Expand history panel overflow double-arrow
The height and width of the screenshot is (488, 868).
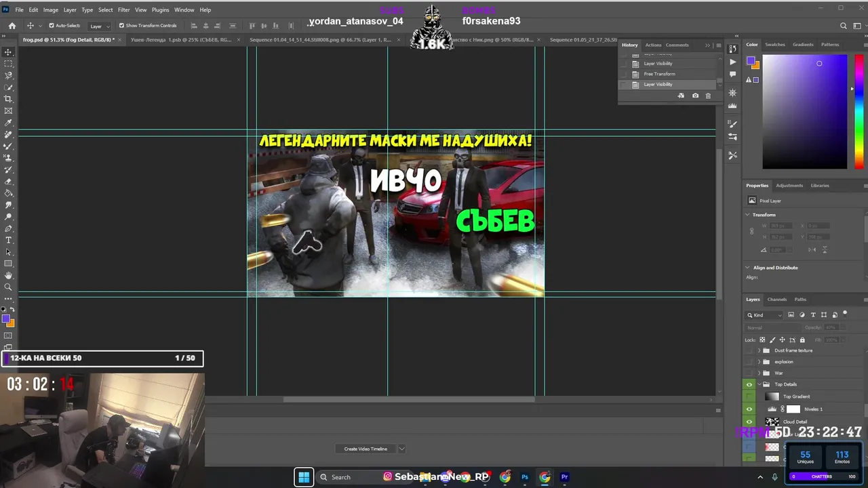pos(707,45)
